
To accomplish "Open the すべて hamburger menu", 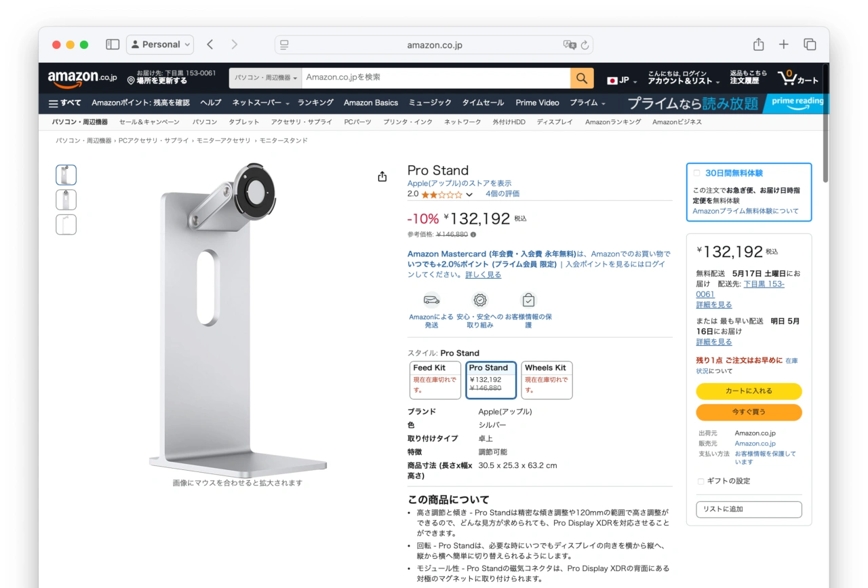I will pos(64,103).
